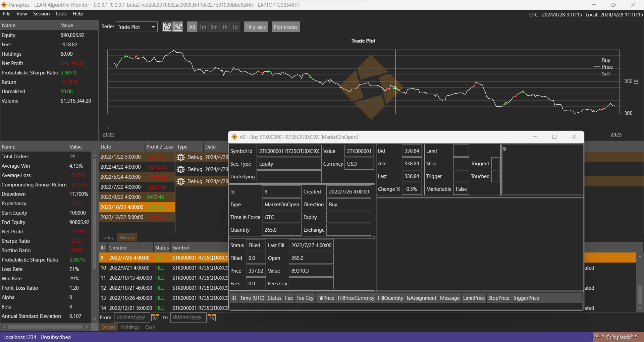Screen dimensions: 644x342
Task: Click the Plot trades button
Action: click(x=285, y=27)
